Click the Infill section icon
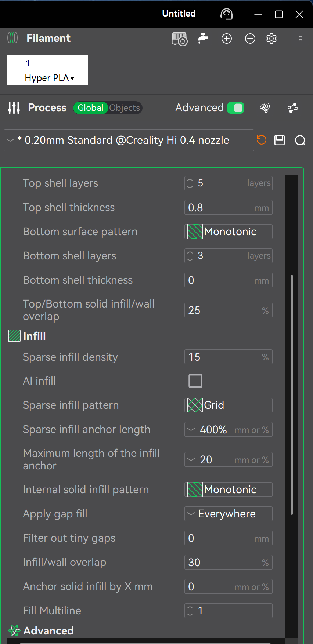This screenshot has height=644, width=313. click(14, 336)
